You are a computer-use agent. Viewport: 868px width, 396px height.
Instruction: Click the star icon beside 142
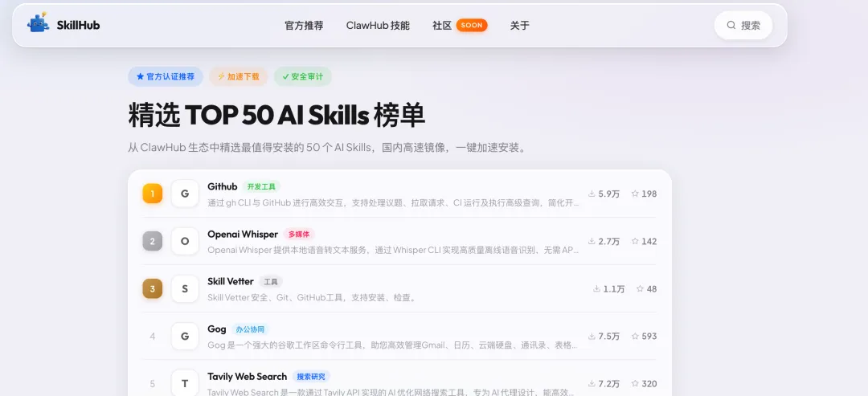[635, 241]
